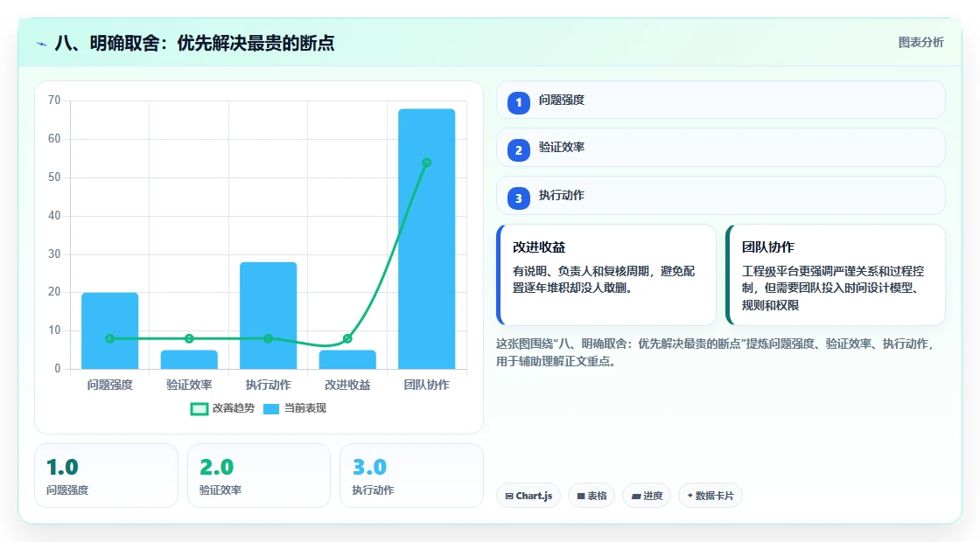Click the 问题强度 bar in the chart

click(x=110, y=331)
